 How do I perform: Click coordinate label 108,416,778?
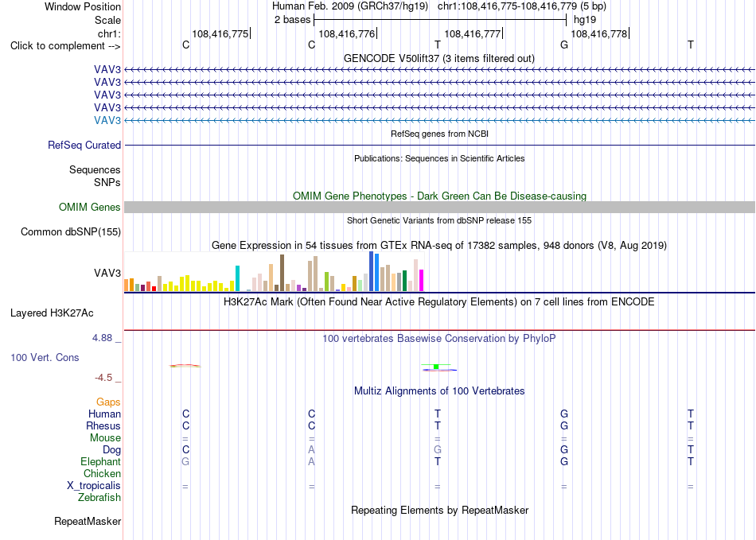tap(599, 33)
